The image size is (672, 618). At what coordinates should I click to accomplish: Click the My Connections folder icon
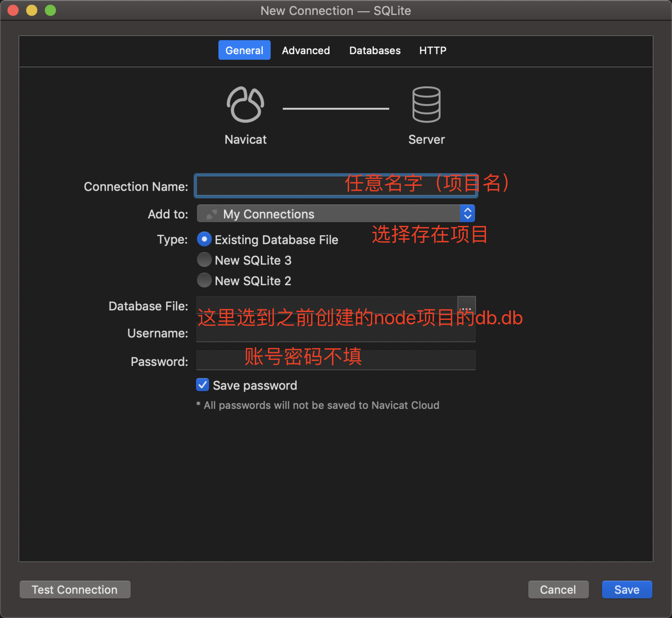click(x=212, y=214)
